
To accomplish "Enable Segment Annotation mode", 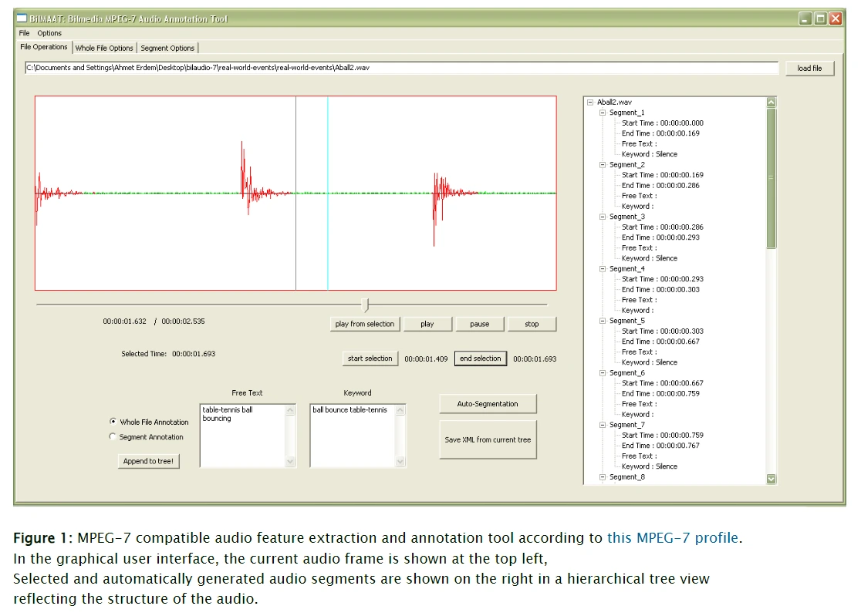I will [113, 436].
